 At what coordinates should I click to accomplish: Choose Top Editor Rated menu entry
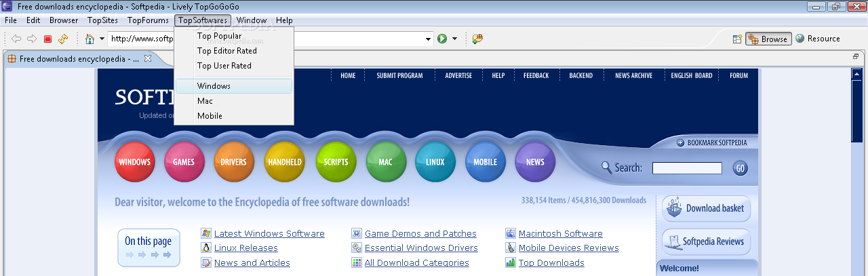[234, 51]
